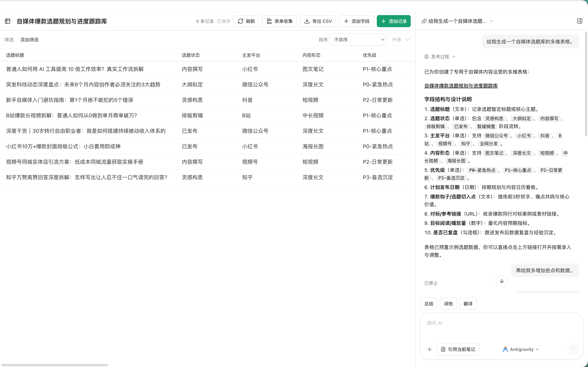Click the refresh 刷新 button
The image size is (588, 367).
click(x=246, y=21)
